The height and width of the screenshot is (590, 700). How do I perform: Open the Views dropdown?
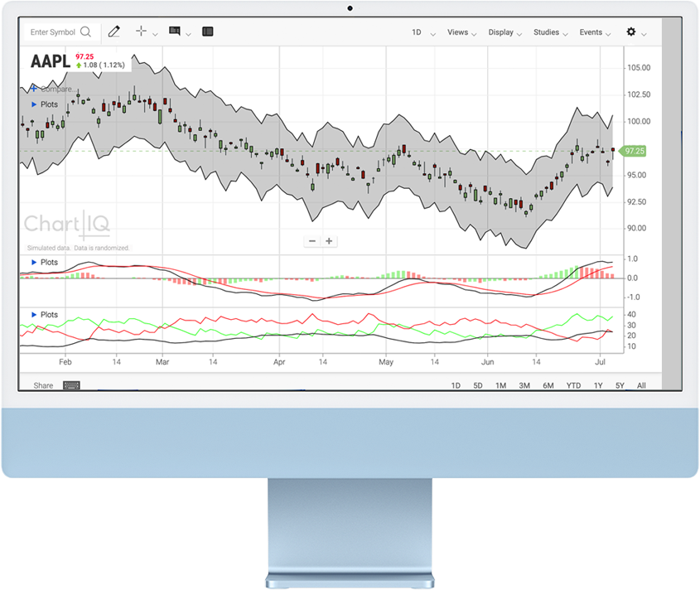click(458, 31)
